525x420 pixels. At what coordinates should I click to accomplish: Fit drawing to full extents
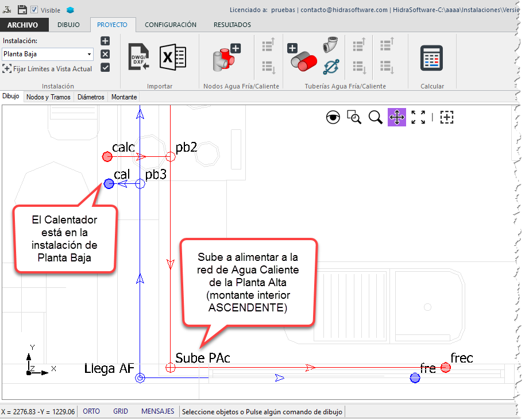[418, 117]
